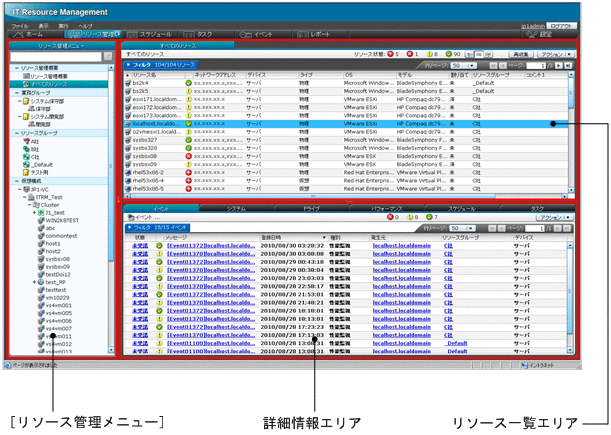Select A社 resource group icon

[x=26, y=141]
